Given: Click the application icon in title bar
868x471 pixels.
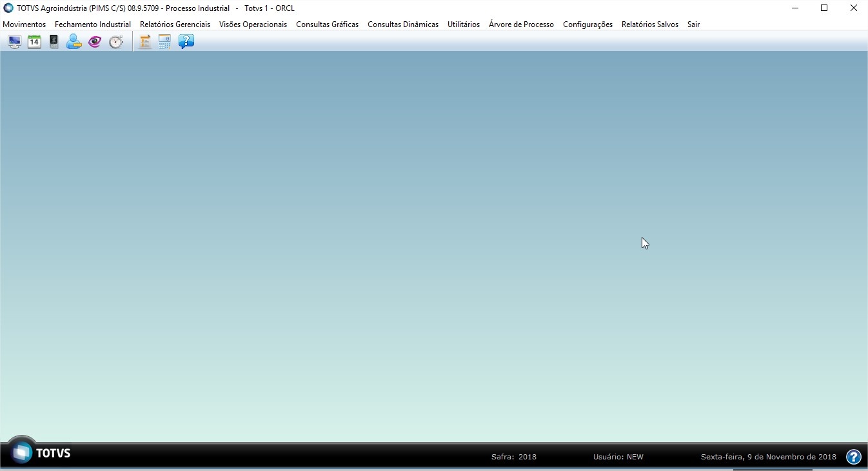Looking at the screenshot, I should [8, 8].
